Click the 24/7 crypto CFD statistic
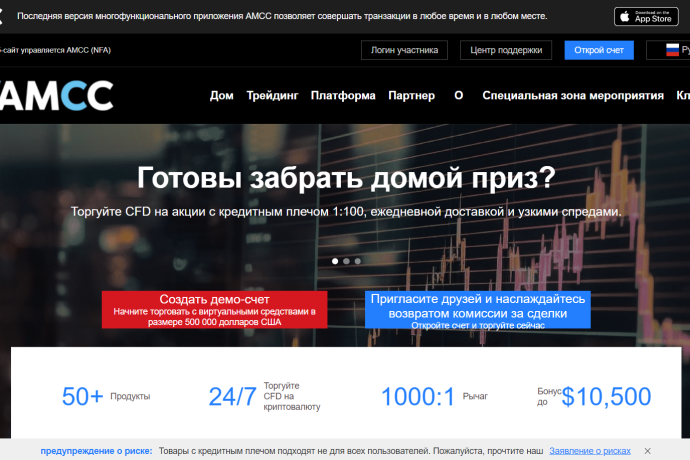 click(264, 396)
